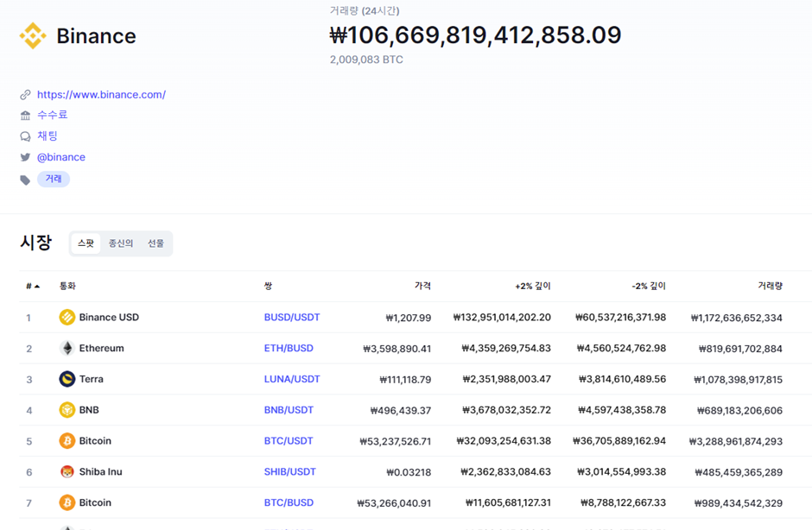Switch to the 종신의 tab
This screenshot has width=812, height=530.
pos(121,243)
